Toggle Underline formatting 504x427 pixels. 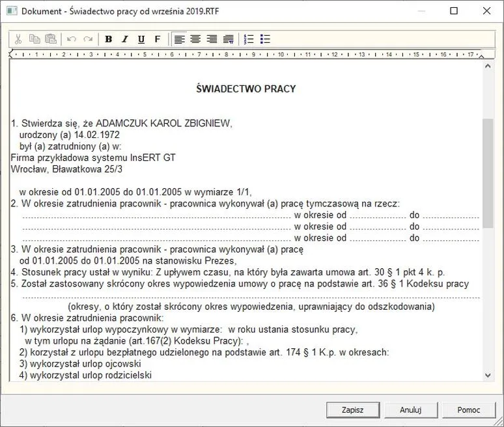coord(141,39)
